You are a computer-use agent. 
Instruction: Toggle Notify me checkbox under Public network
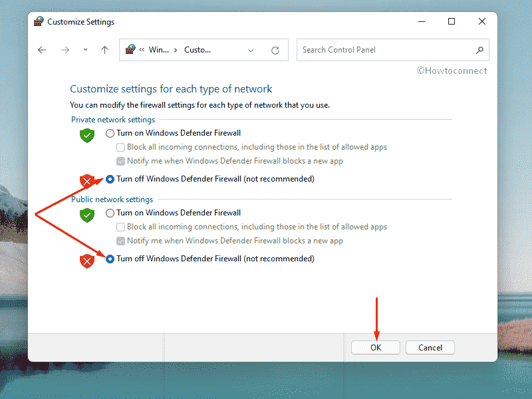(120, 241)
